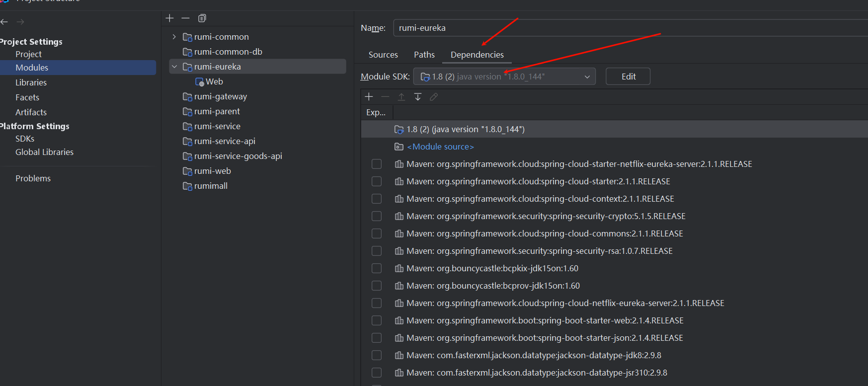Click the rumi-gateway module folder icon
The image size is (868, 386).
(x=187, y=97)
